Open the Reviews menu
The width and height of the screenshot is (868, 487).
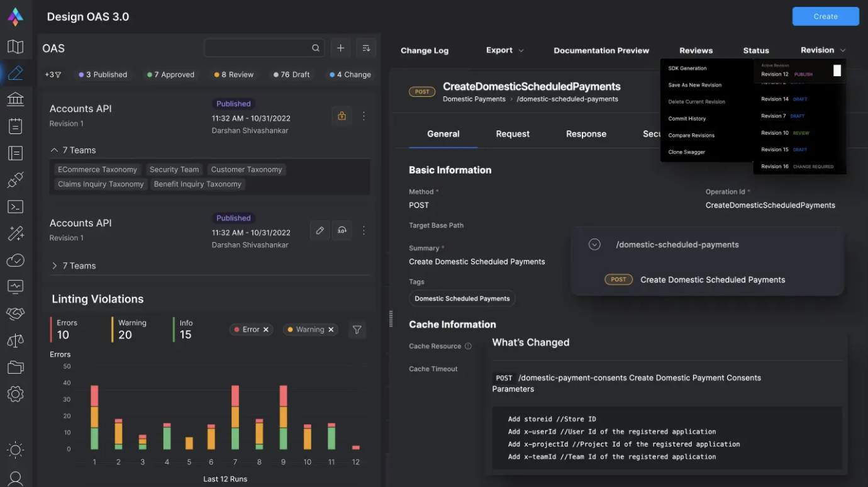point(696,50)
